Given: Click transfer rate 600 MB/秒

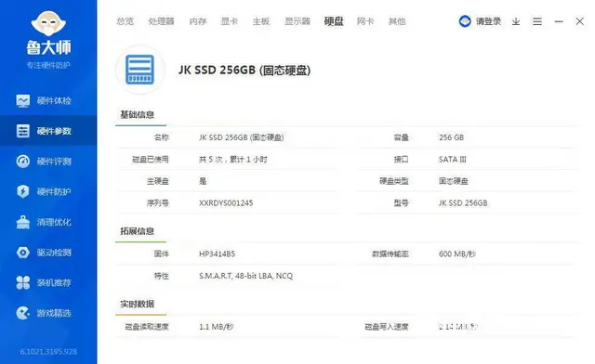Looking at the screenshot, I should [x=457, y=254].
